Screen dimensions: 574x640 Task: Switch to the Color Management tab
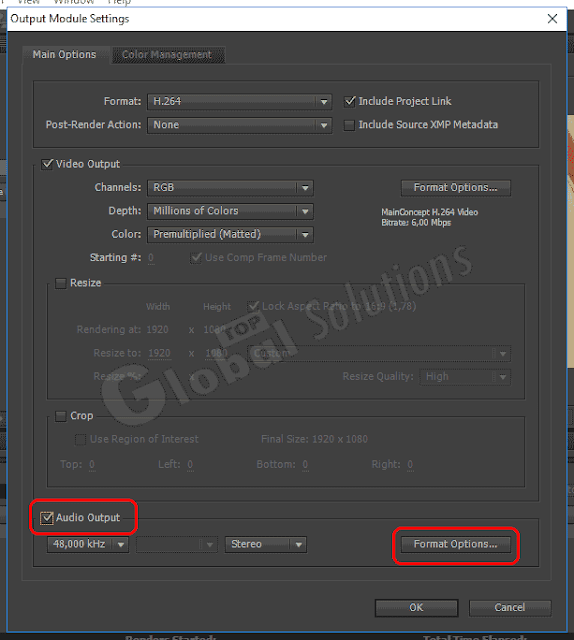pyautogui.click(x=167, y=55)
